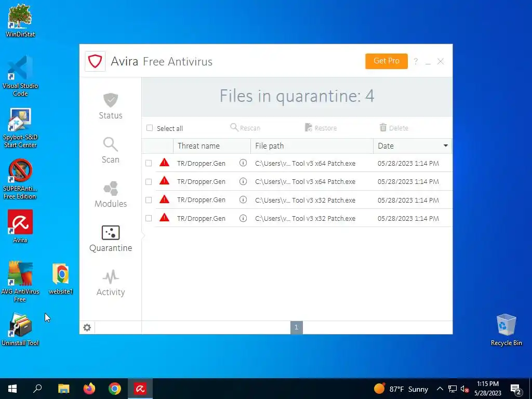The image size is (532, 399).
Task: Launch Firefox from taskbar
Action: coord(89,389)
